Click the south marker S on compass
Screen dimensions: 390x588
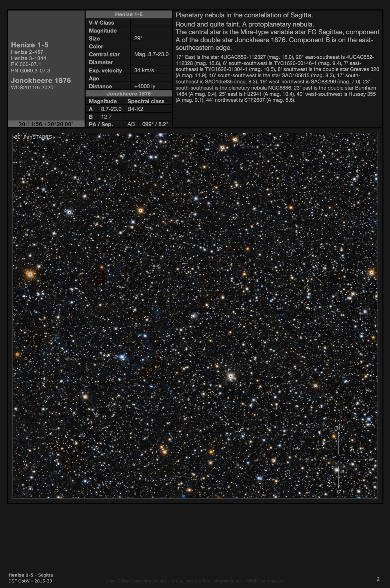[x=338, y=492]
